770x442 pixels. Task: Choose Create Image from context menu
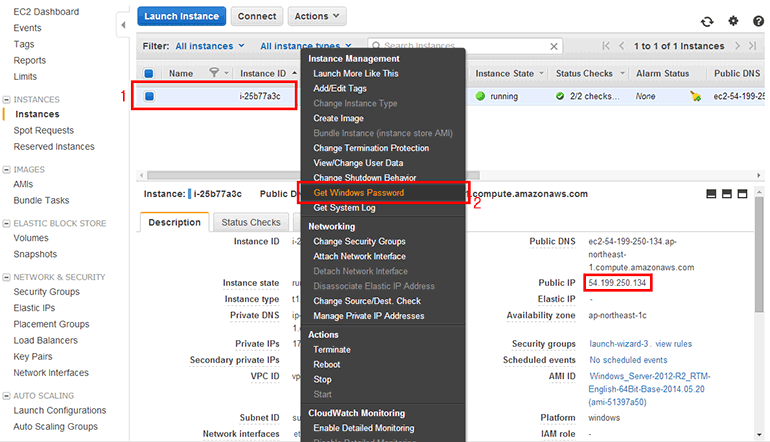click(x=338, y=118)
